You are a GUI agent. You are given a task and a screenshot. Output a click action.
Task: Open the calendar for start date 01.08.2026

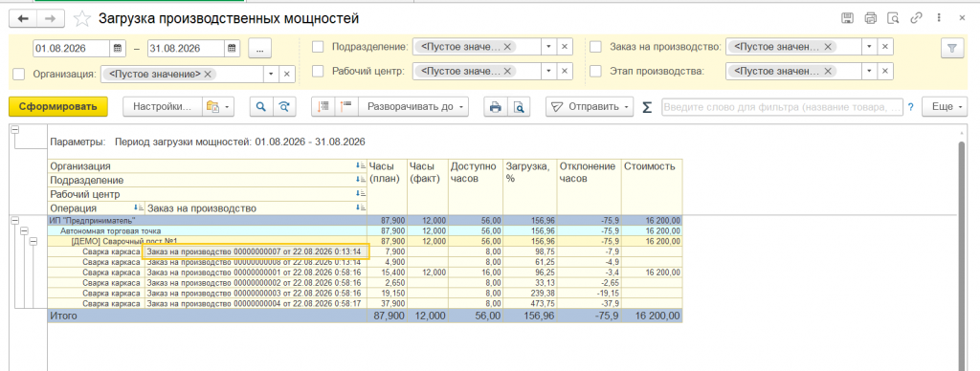(x=118, y=48)
